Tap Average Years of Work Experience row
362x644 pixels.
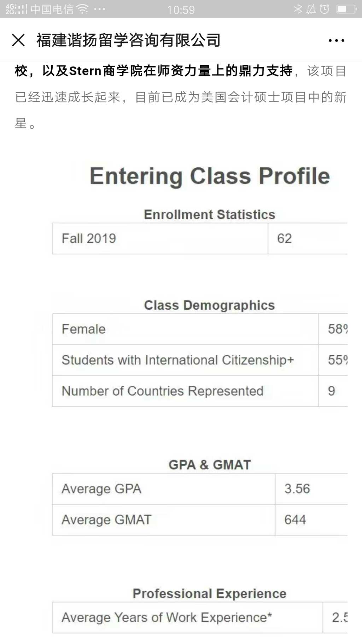[x=200, y=617]
